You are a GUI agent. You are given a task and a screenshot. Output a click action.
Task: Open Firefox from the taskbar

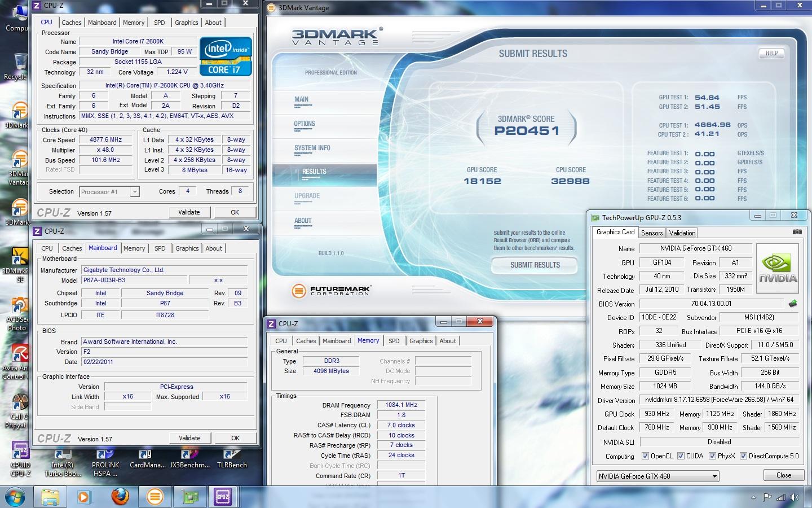coord(120,497)
